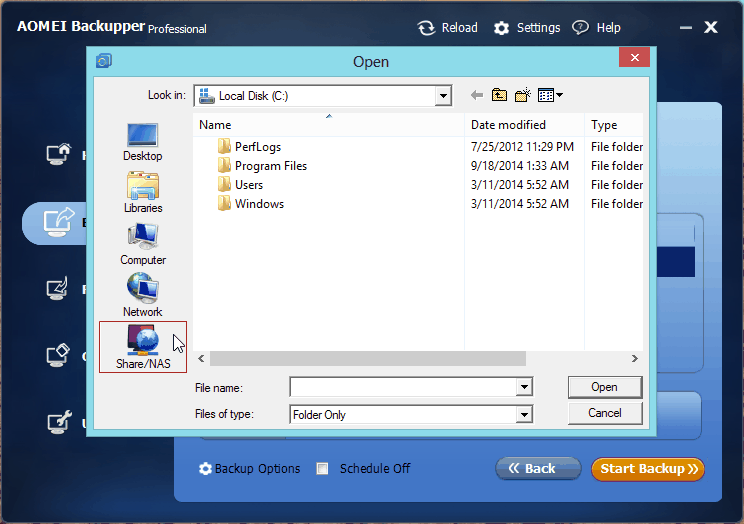Expand the Look in drive dropdown
The width and height of the screenshot is (744, 524).
tap(443, 96)
